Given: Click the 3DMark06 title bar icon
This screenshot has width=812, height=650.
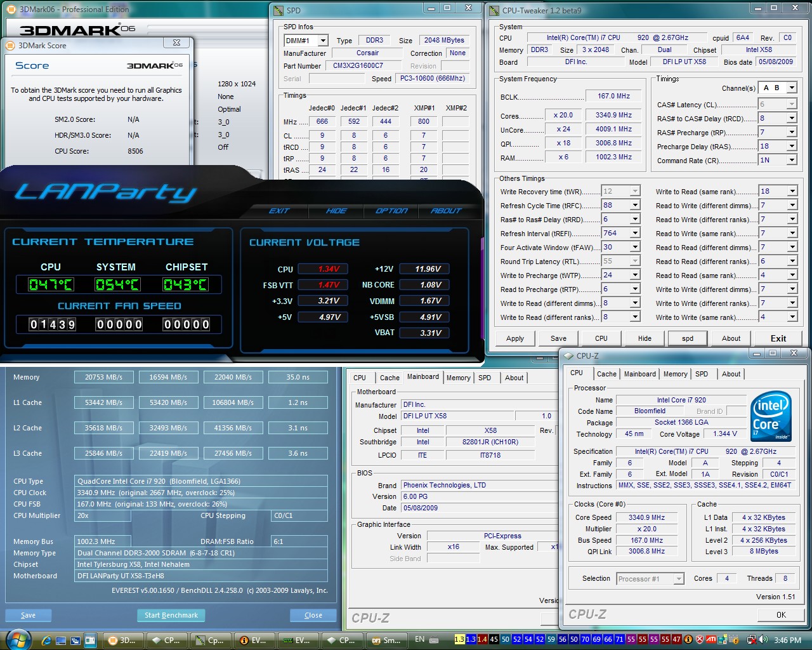Looking at the screenshot, I should pyautogui.click(x=11, y=10).
